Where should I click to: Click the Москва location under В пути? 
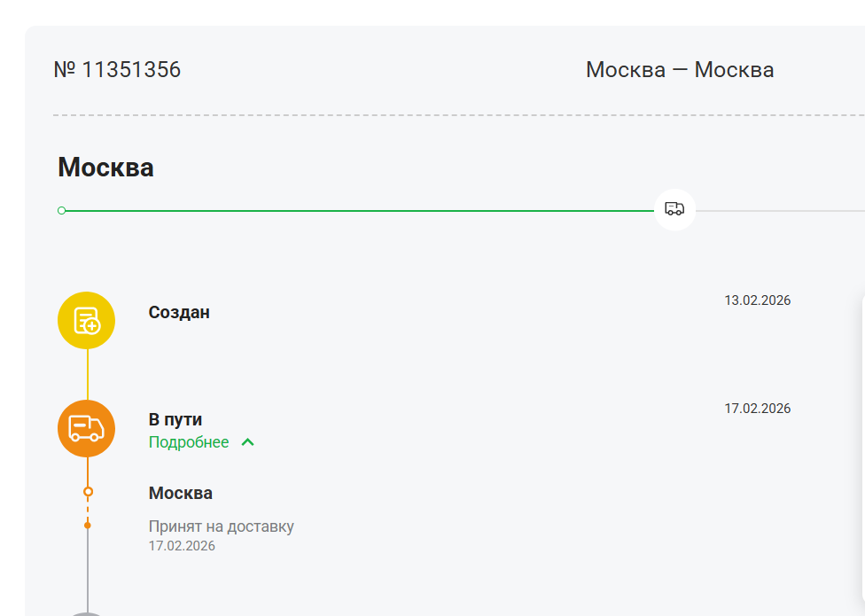pyautogui.click(x=181, y=494)
